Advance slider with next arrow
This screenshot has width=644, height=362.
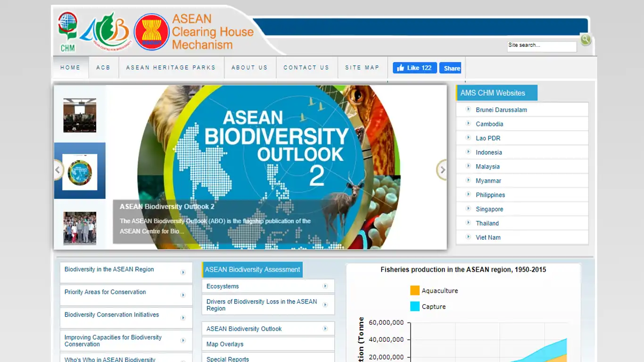tap(442, 170)
